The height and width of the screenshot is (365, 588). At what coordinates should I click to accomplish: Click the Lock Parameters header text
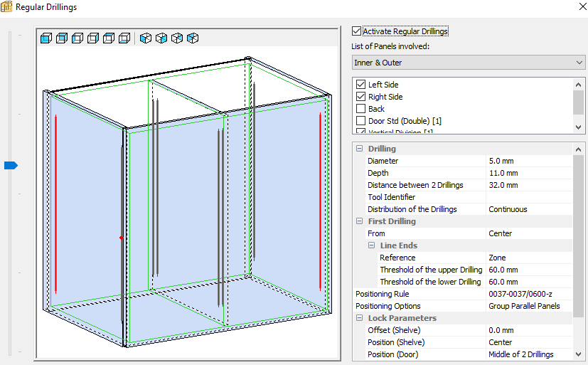(x=402, y=318)
